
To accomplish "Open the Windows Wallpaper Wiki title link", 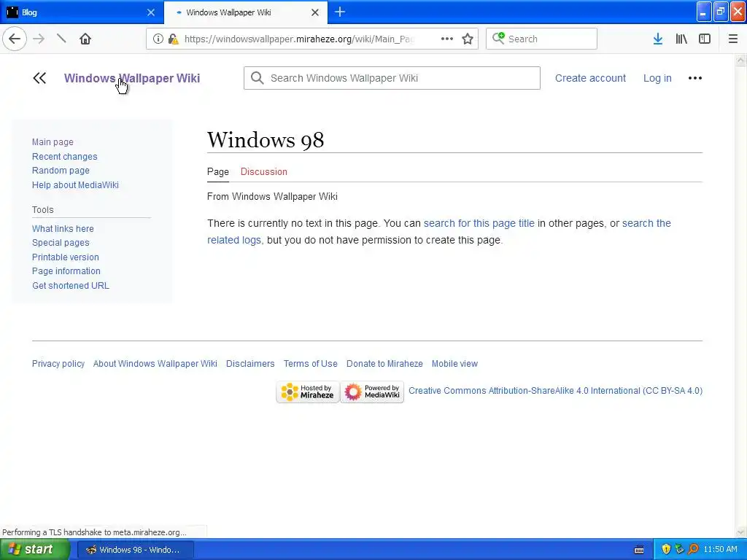I will 132,78.
